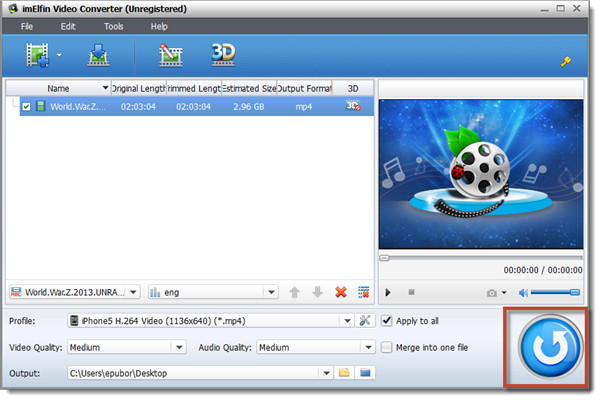Click the Name column dropdown arrow
The height and width of the screenshot is (400, 600).
point(105,88)
